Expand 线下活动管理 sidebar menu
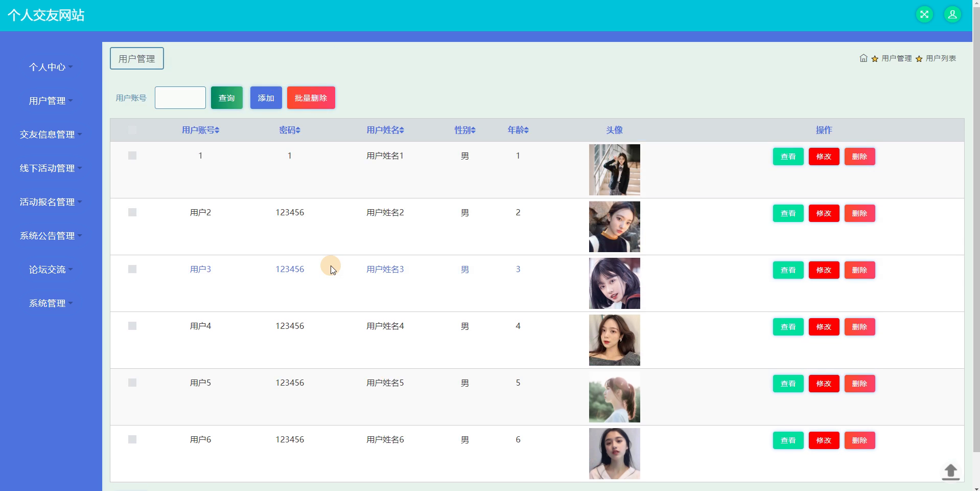The width and height of the screenshot is (980, 491). pyautogui.click(x=51, y=168)
